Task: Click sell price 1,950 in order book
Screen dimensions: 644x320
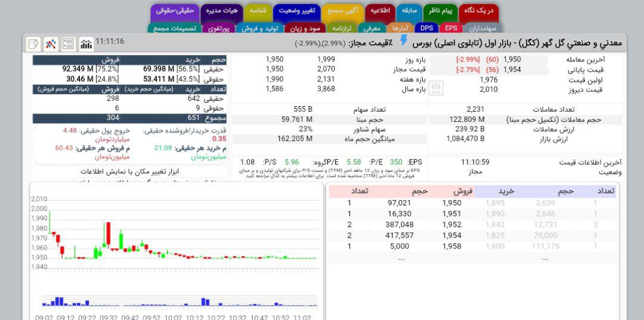Action: coord(451,203)
